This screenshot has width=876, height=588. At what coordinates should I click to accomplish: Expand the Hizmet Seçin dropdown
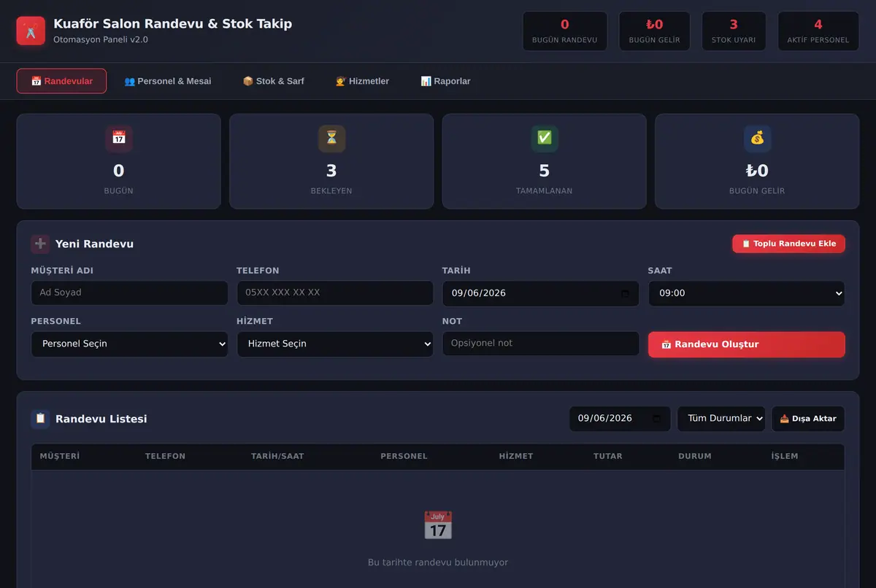(335, 344)
